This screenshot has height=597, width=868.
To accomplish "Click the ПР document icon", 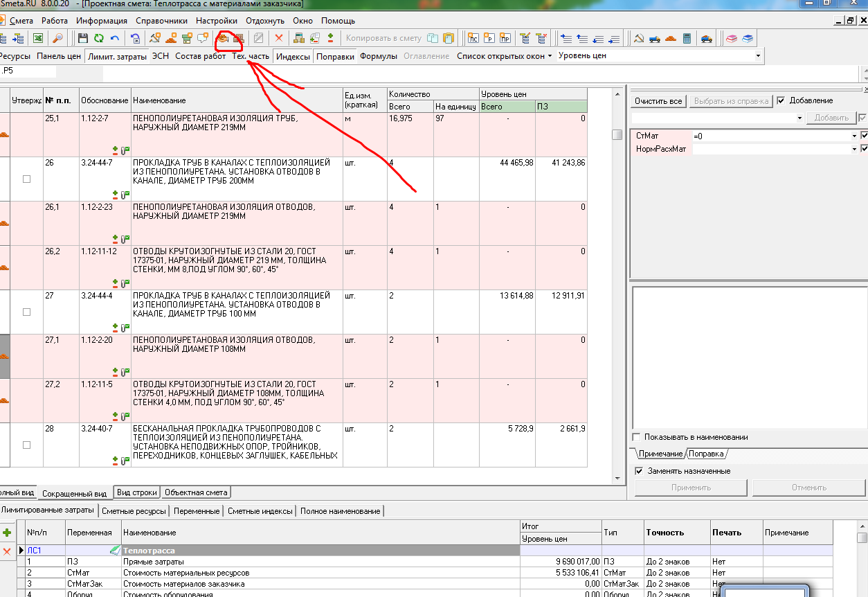I will point(505,38).
